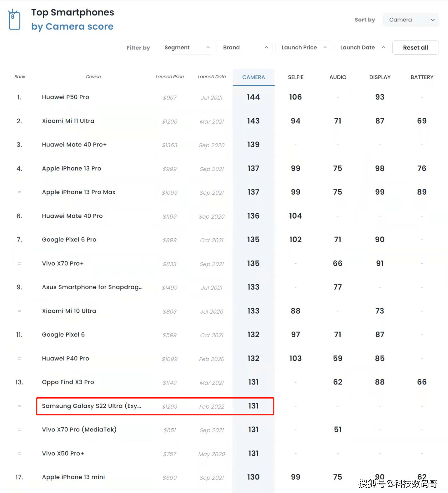Click selfie score 104 for Huawei Mate 40 Pro
The width and height of the screenshot is (448, 493).
[296, 216]
